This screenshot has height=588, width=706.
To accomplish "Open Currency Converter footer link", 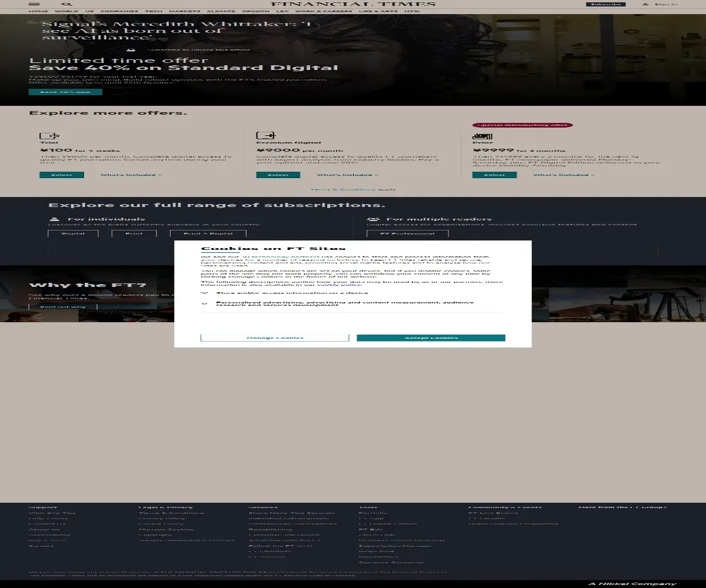I will click(391, 562).
